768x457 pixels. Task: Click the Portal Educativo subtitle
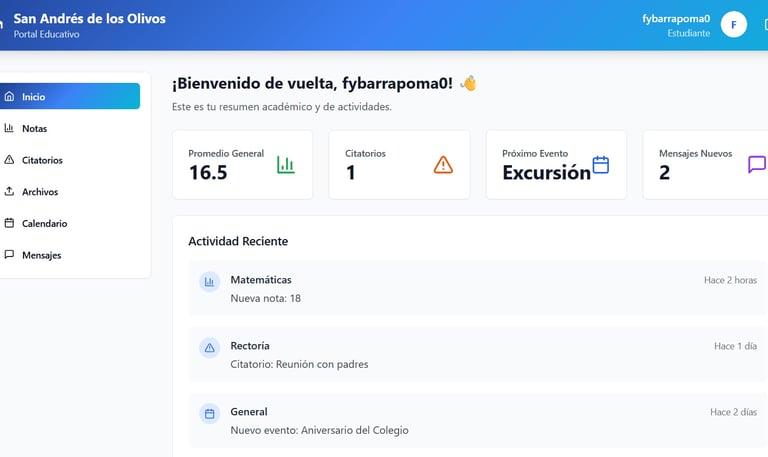pyautogui.click(x=46, y=34)
